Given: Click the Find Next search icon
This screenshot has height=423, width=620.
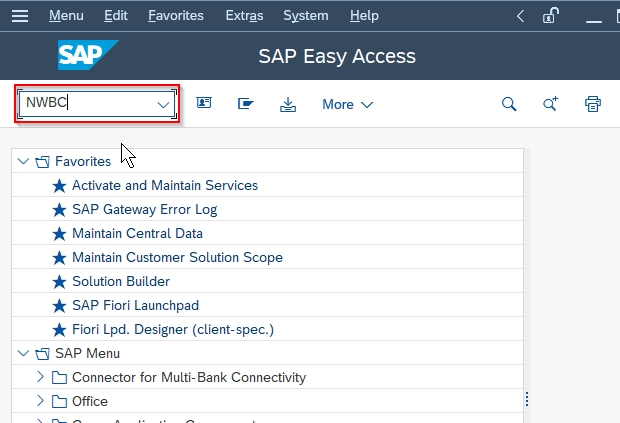Looking at the screenshot, I should (550, 104).
